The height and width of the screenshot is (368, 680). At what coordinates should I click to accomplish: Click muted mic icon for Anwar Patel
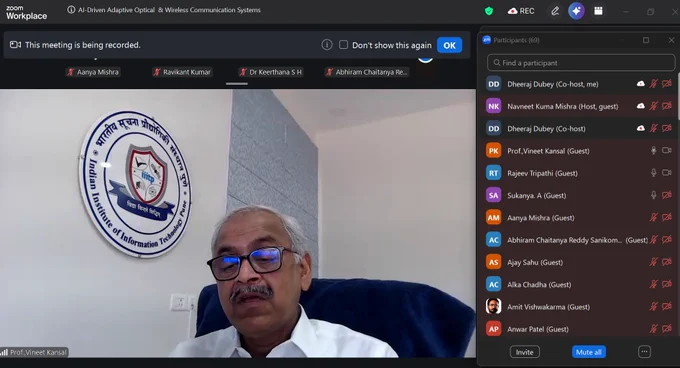[x=654, y=329]
